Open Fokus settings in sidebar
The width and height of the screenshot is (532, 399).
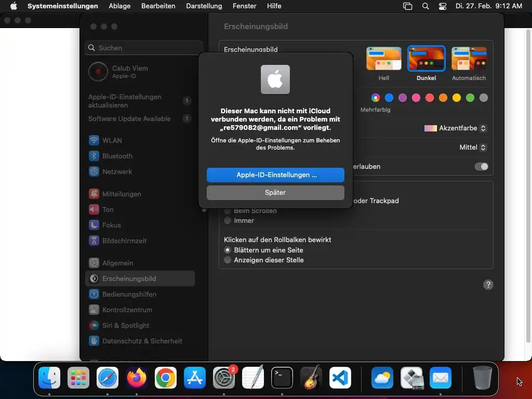click(140, 225)
